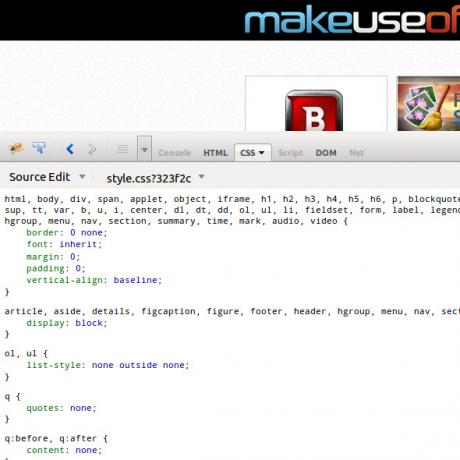Viewport: 460px width, 460px height.
Task: Click the 'list-style: none outside none;' line
Action: [108, 365]
